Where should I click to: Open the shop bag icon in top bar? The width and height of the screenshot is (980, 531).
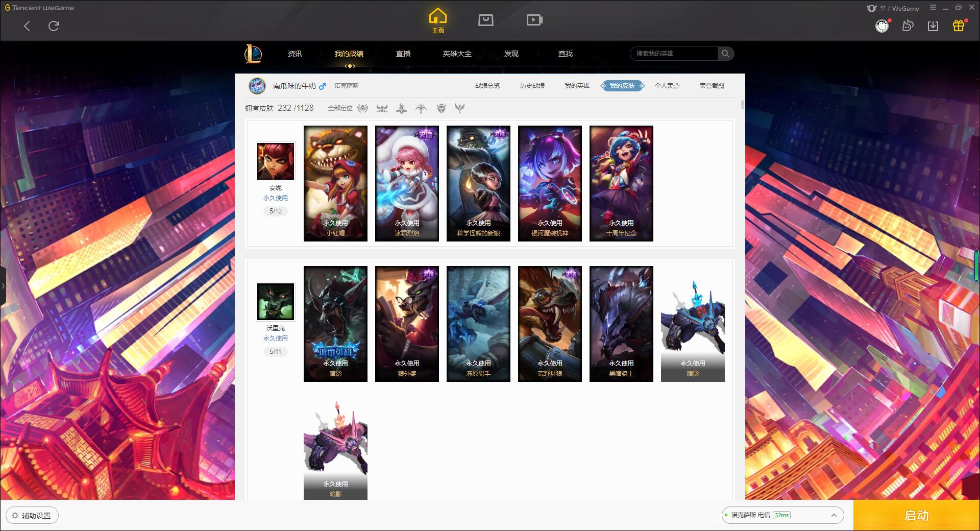(485, 20)
